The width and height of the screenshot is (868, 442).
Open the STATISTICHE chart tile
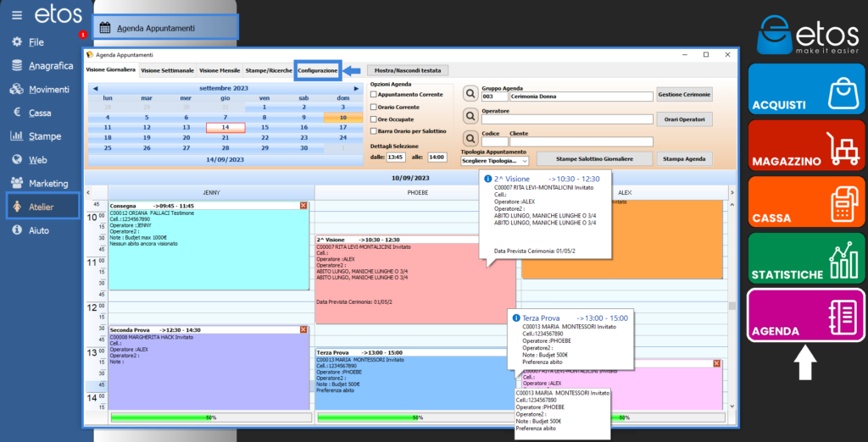pos(807,258)
